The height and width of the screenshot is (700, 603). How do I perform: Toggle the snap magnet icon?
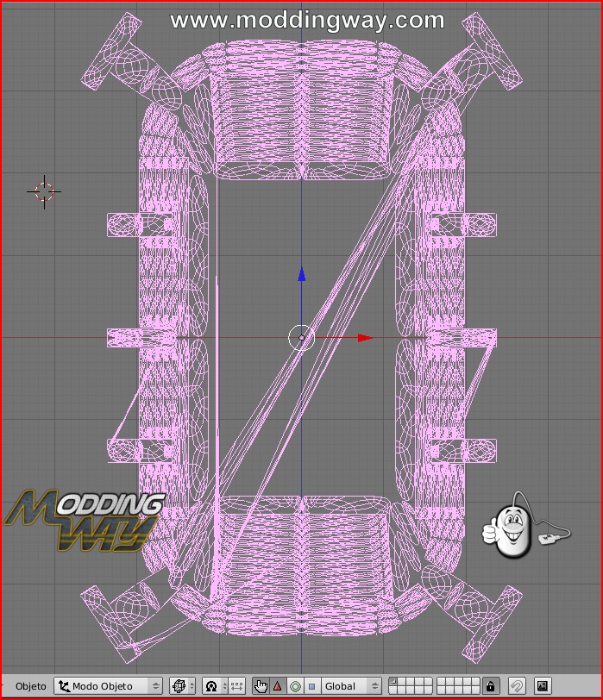(516, 686)
